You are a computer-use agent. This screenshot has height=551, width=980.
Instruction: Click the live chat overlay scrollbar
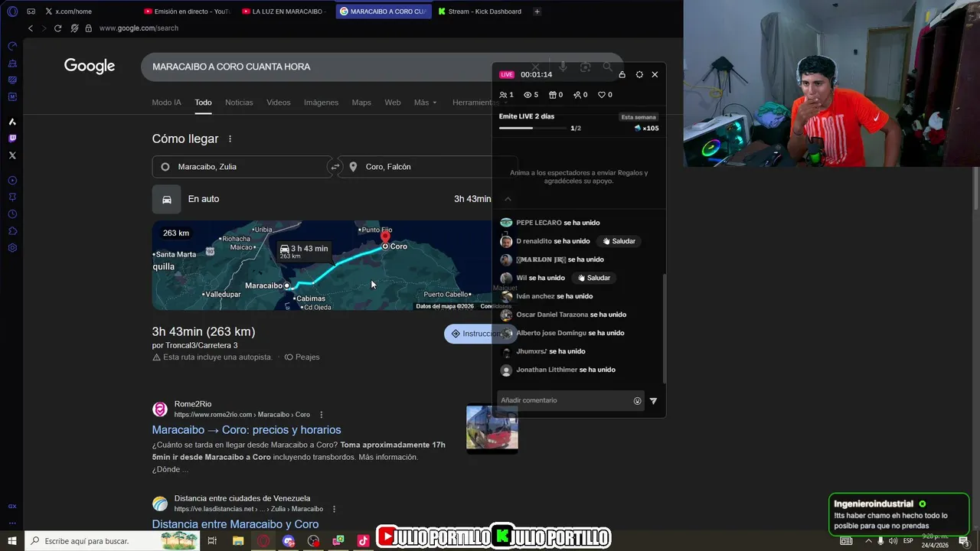click(664, 328)
